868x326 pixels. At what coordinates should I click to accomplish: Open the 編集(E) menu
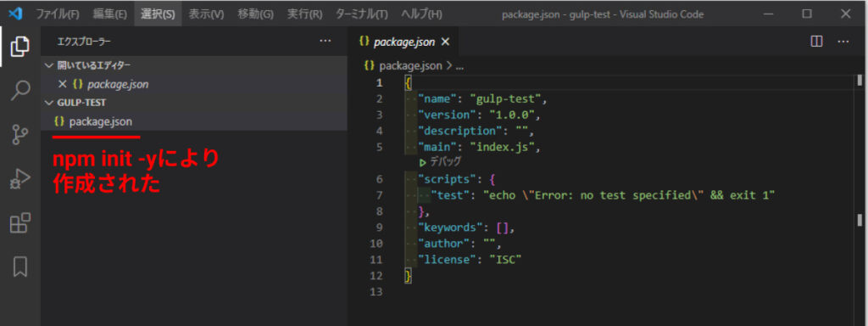[x=110, y=14]
